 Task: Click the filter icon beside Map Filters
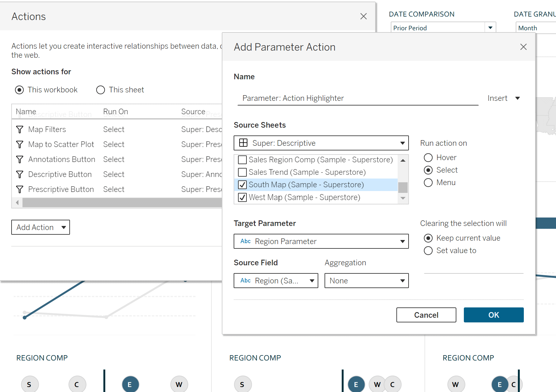(x=20, y=130)
